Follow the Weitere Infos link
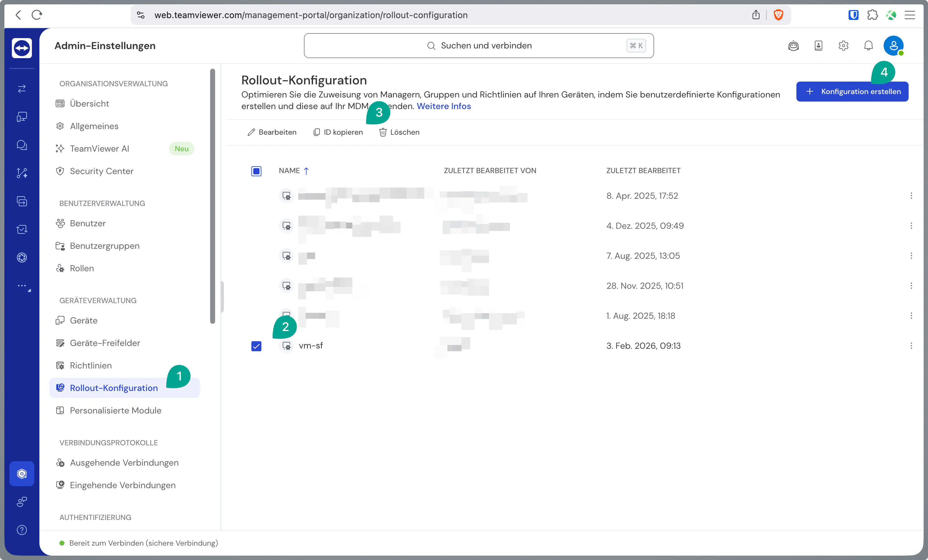The height and width of the screenshot is (560, 928). [443, 106]
